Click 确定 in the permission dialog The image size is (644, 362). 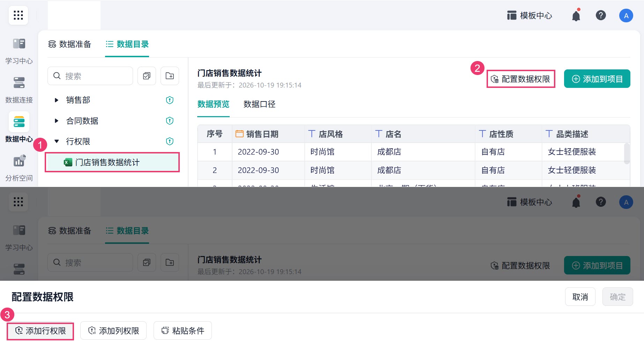coord(617,297)
